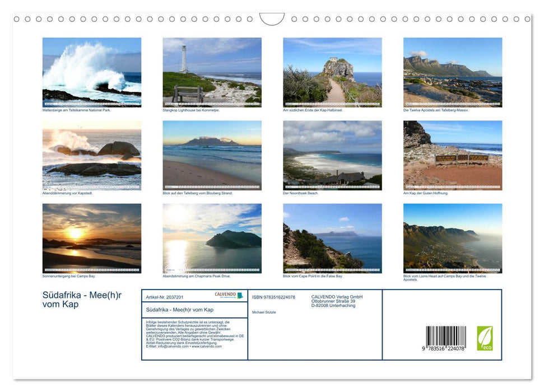Open the Camps Bay sunset photo

point(92,238)
